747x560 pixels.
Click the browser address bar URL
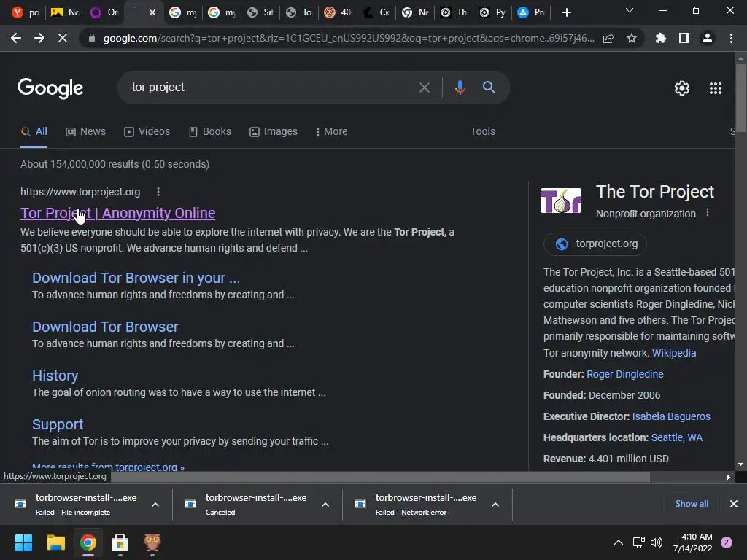[349, 38]
